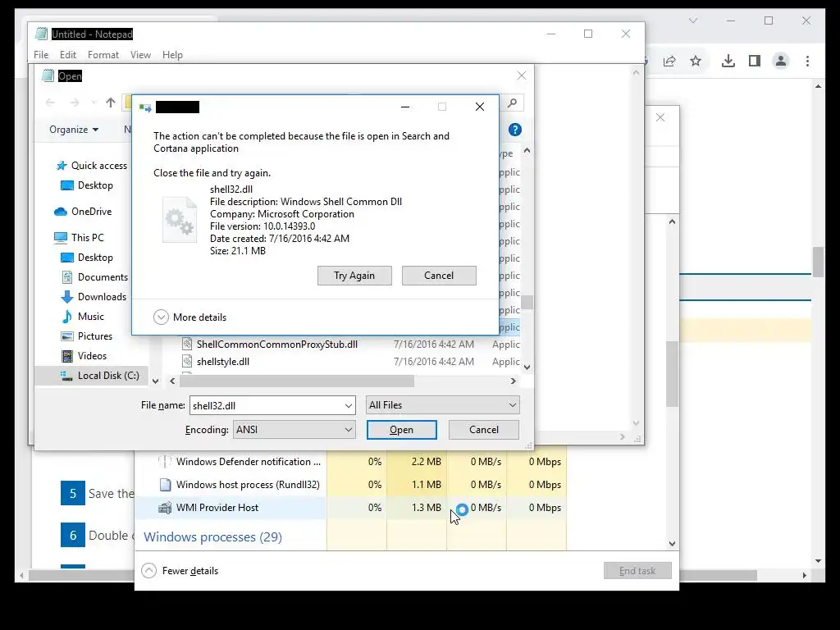Viewport: 840px width, 630px height.
Task: Select shellstyle.dll in the file list
Action: click(223, 362)
